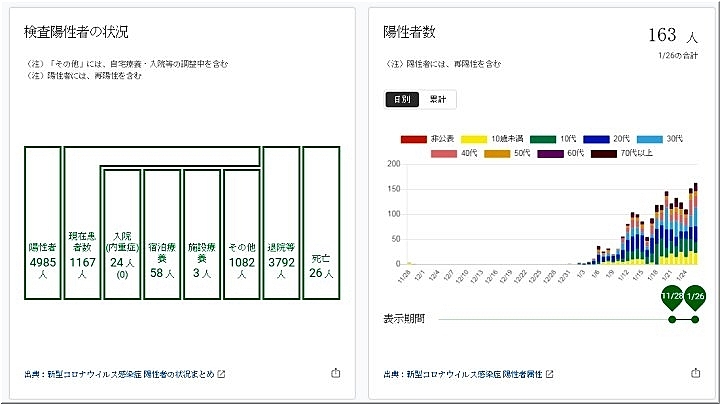This screenshot has height=404, width=720.
Task: Select the 陽性者 4985人 box
Action: (41, 222)
